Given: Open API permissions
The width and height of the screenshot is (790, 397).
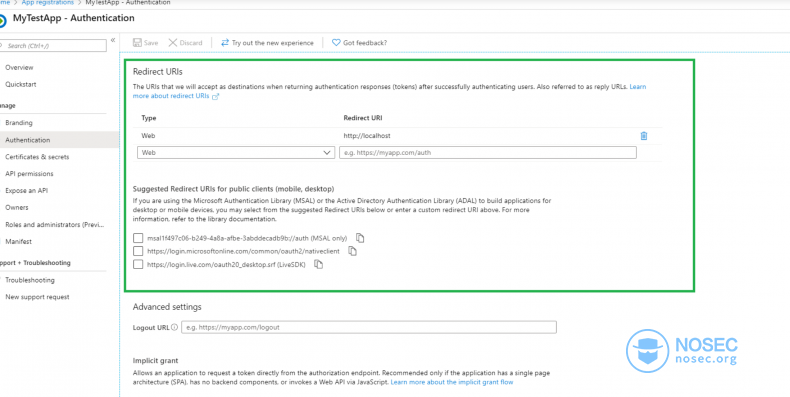Looking at the screenshot, I should (x=29, y=173).
